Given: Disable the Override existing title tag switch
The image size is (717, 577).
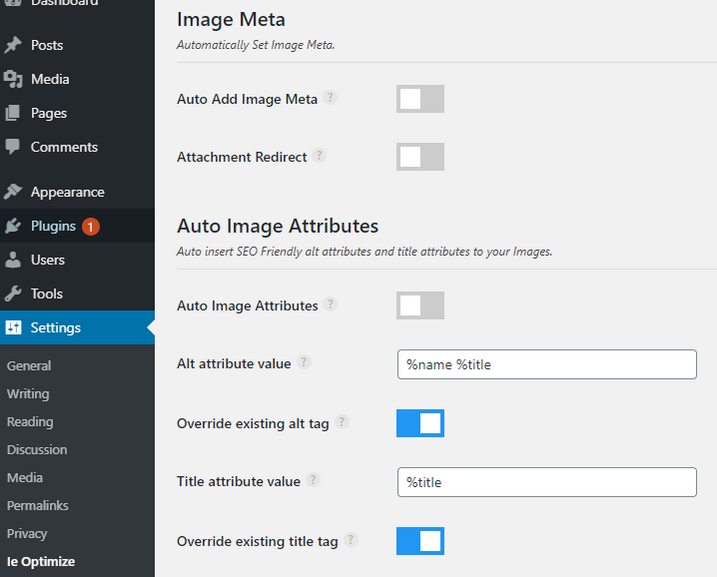Looking at the screenshot, I should (x=420, y=541).
